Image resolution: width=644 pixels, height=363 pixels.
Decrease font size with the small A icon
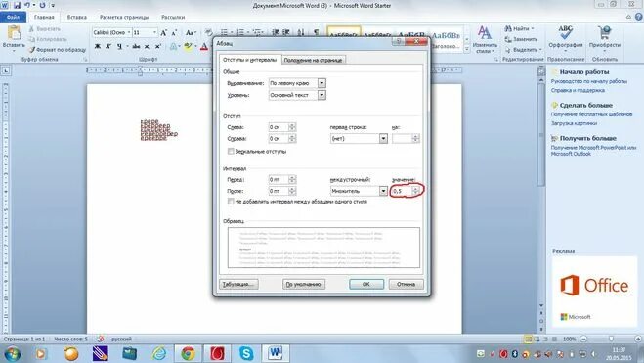(x=174, y=32)
